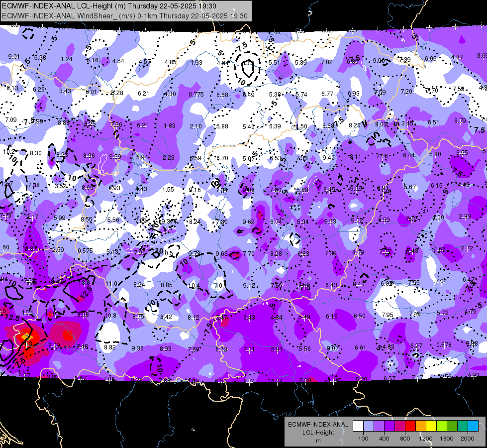
Task: Select the grid value 5.72
Action: [443, 313]
